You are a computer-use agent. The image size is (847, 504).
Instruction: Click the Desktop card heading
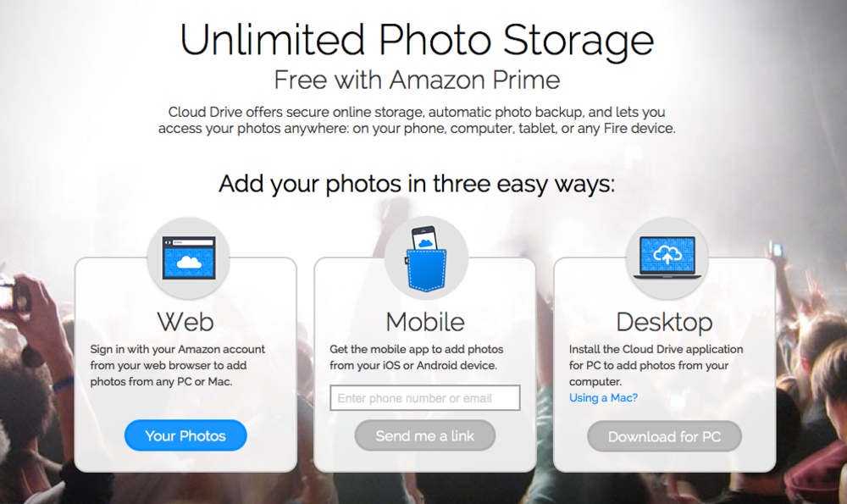point(664,323)
